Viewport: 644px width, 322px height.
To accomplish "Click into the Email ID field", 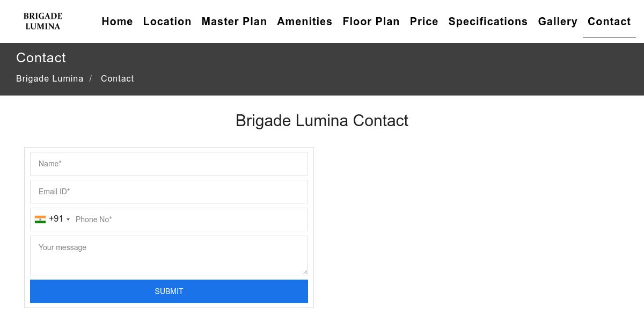I will tap(169, 192).
